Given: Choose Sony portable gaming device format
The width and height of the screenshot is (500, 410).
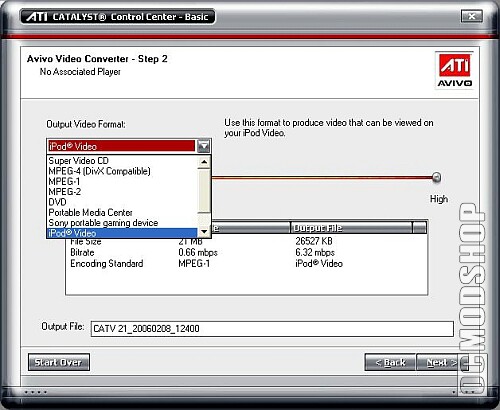Looking at the screenshot, I should [x=122, y=223].
